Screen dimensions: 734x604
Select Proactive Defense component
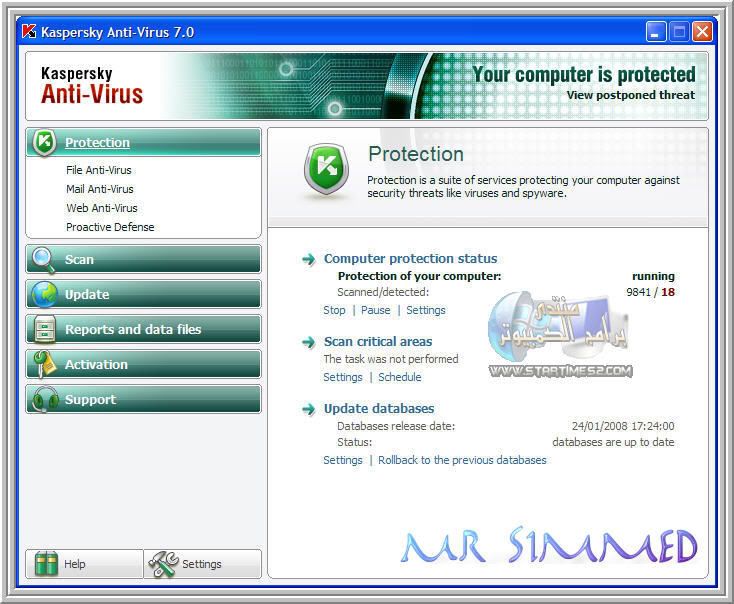110,227
